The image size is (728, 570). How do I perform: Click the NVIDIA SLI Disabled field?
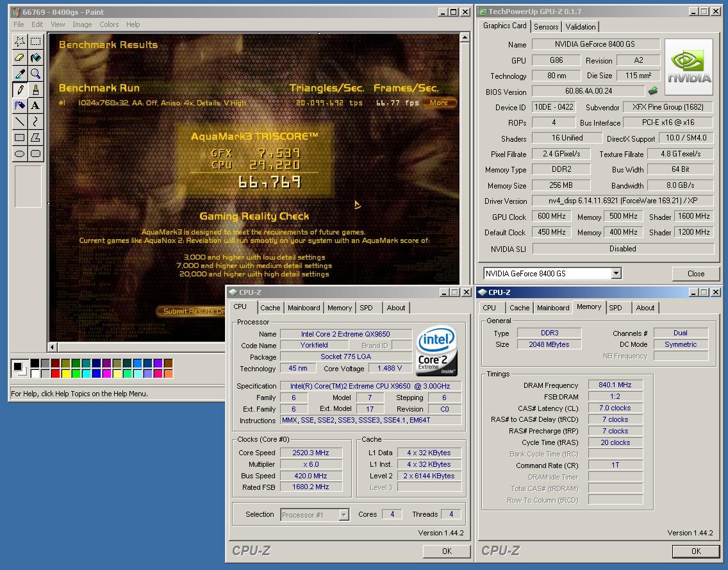[623, 249]
